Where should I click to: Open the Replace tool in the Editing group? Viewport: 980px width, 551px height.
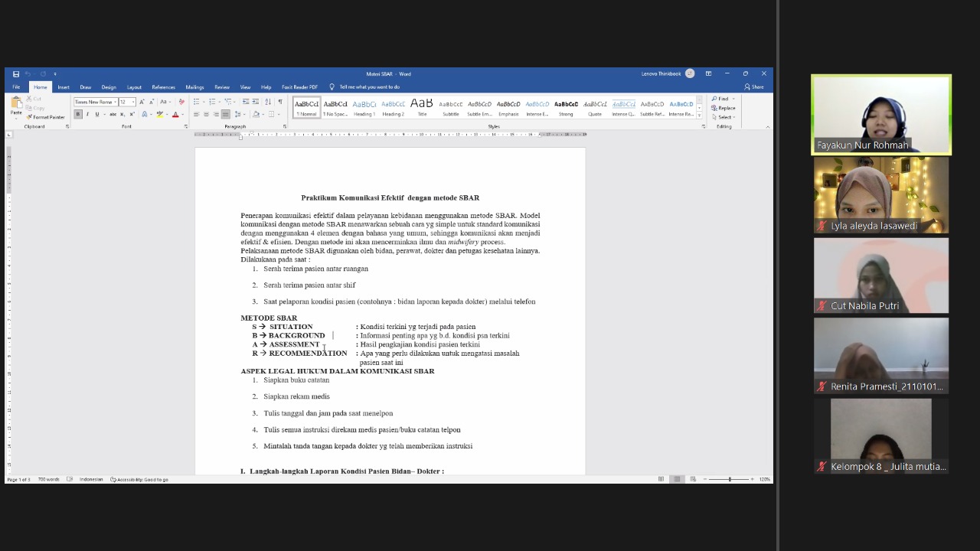click(x=724, y=108)
